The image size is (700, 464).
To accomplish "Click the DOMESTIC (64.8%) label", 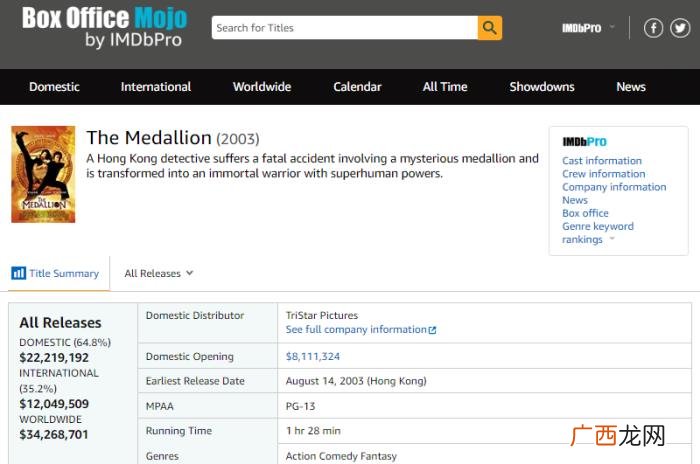I will coord(65,343).
